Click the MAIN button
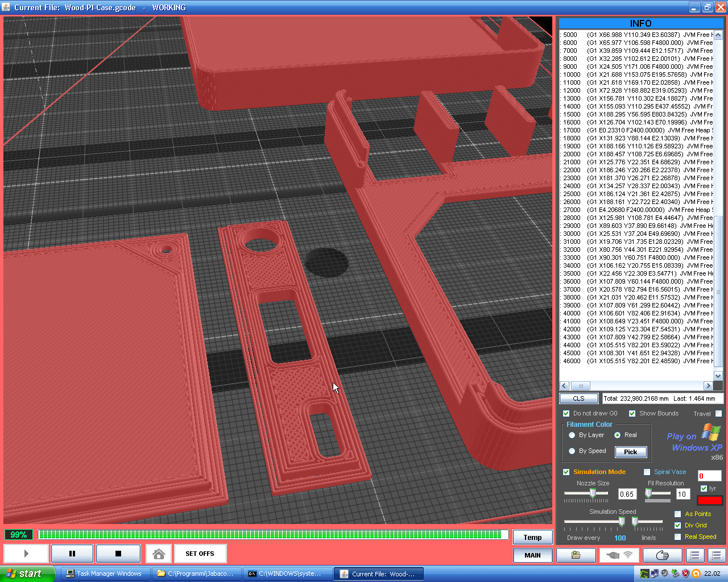728x582 pixels. coord(532,555)
